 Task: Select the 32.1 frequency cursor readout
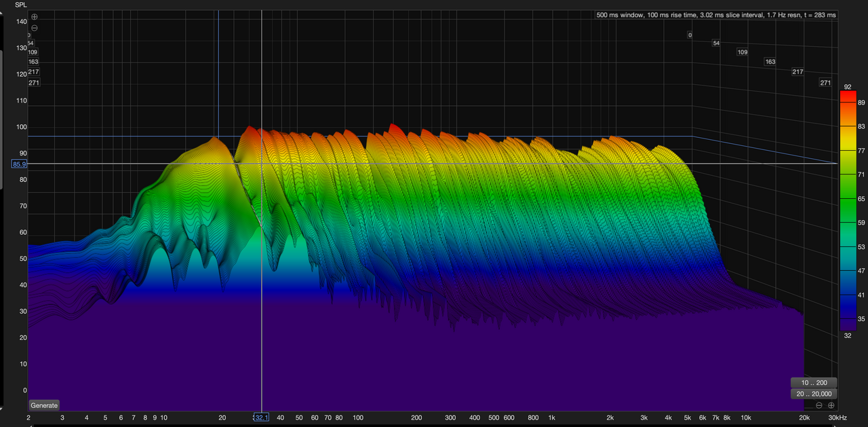261,417
